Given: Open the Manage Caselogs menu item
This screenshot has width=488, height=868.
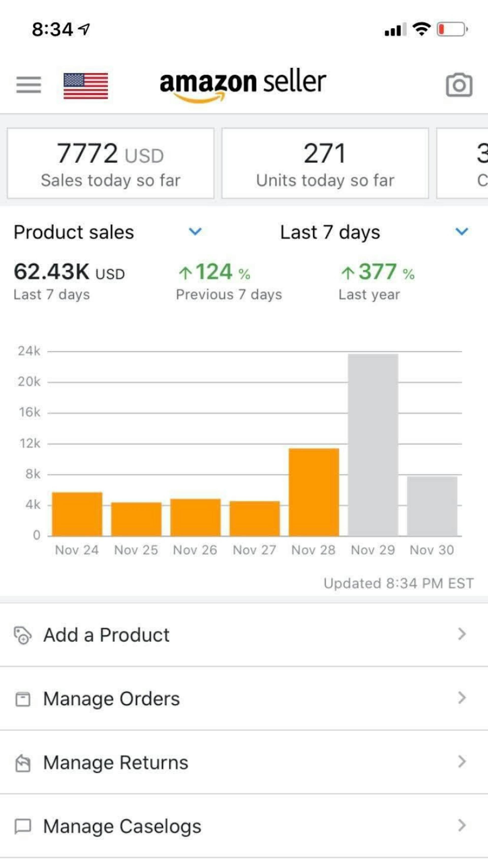Looking at the screenshot, I should [122, 827].
